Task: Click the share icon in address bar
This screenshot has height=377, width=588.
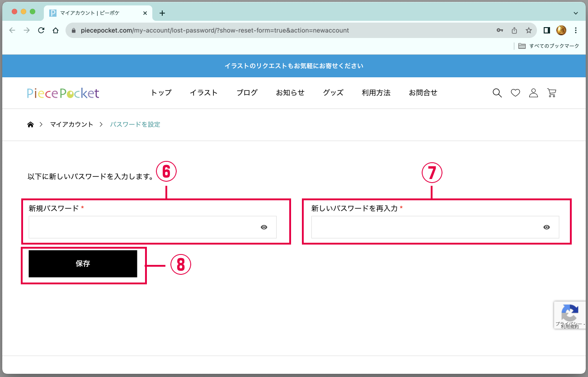Action: (514, 31)
